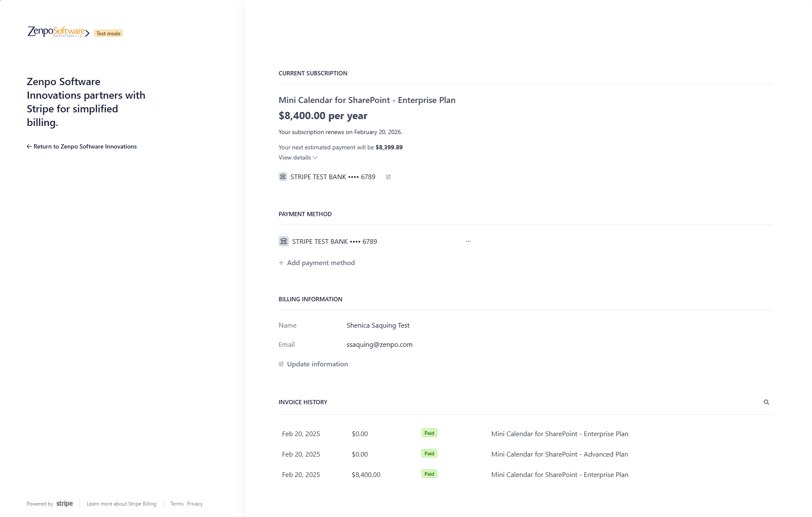Click the Mini Calendar Enterprise Plan subscription title

coord(367,100)
